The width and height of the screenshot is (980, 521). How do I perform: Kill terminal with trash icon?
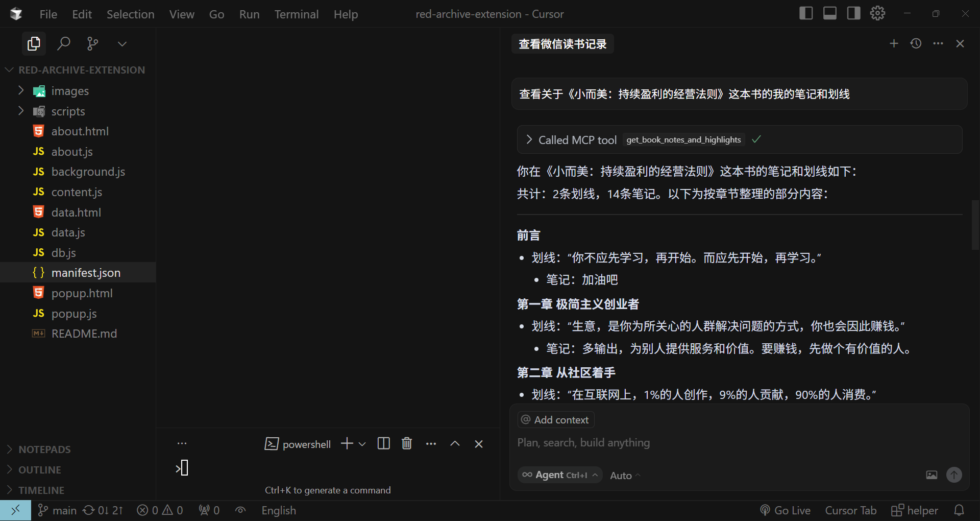pos(407,443)
